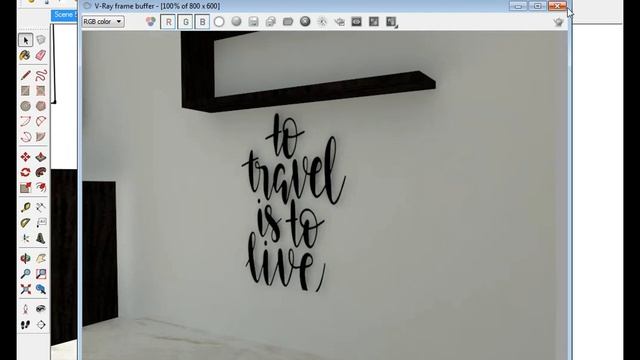Switch to RGB channel in frame buffer

151,22
